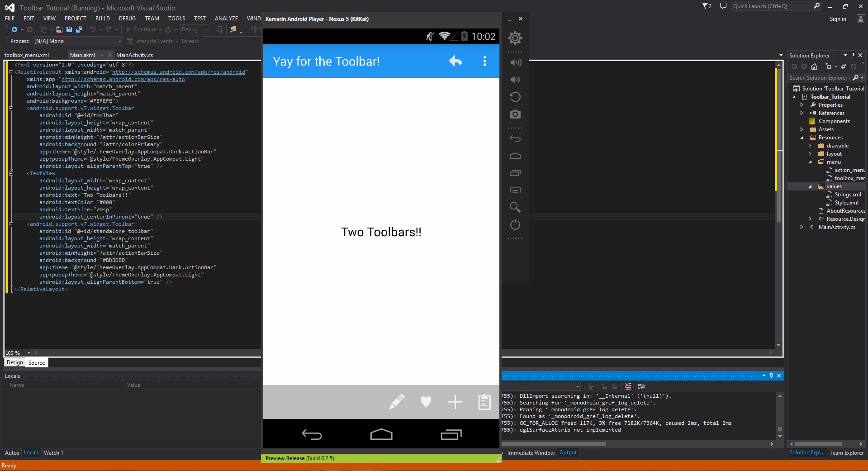Click emulator sidebar menu icon
The width and height of the screenshot is (868, 471).
click(x=515, y=190)
